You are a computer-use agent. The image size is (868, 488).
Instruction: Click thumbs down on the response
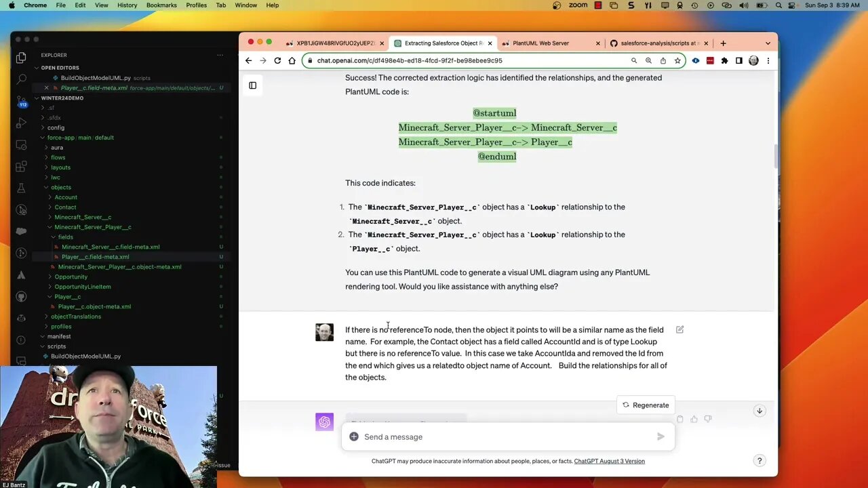tap(707, 420)
